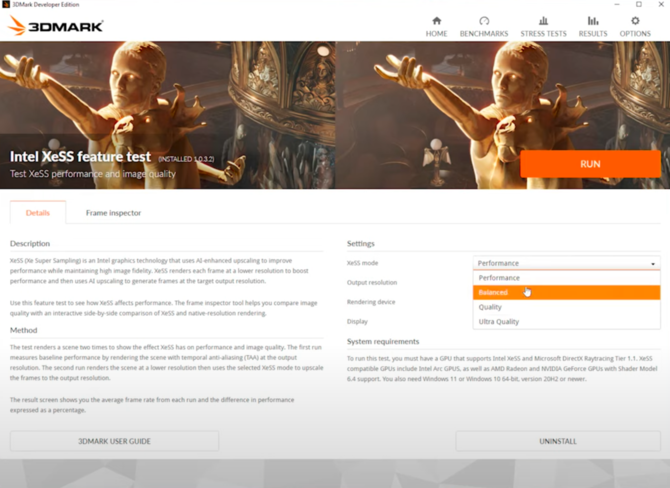
Task: Choose Quality XeSS mode
Action: (x=566, y=307)
